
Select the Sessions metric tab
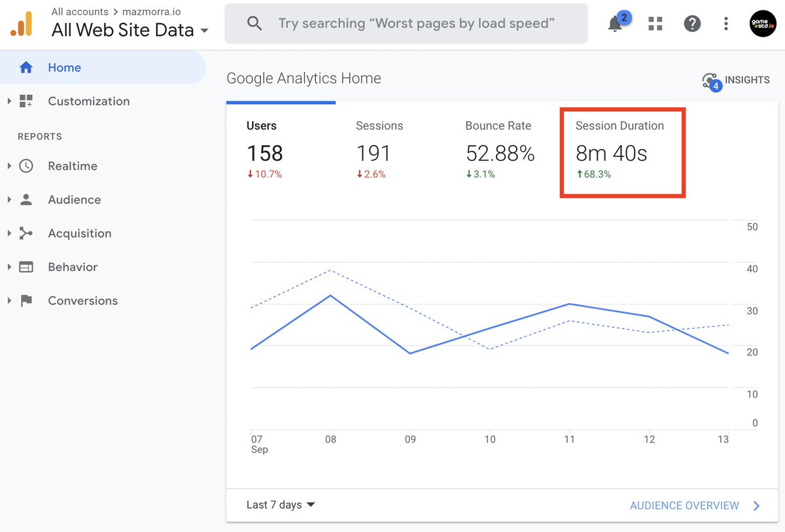(x=391, y=151)
